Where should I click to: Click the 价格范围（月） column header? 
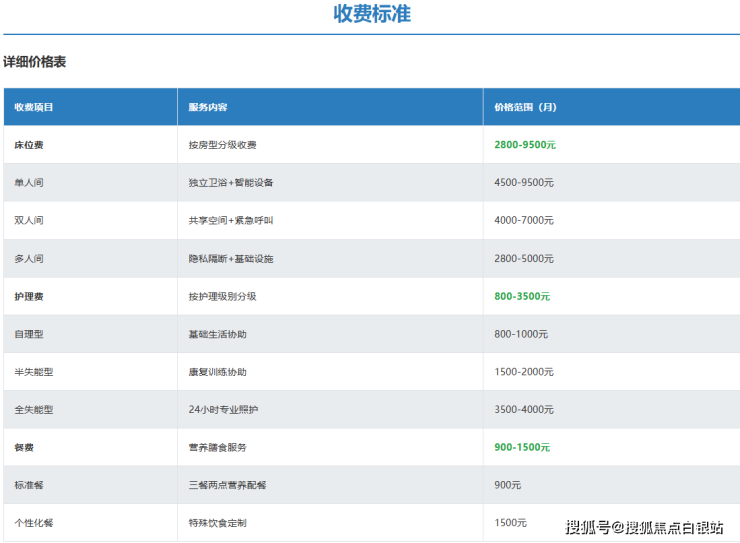click(x=525, y=107)
